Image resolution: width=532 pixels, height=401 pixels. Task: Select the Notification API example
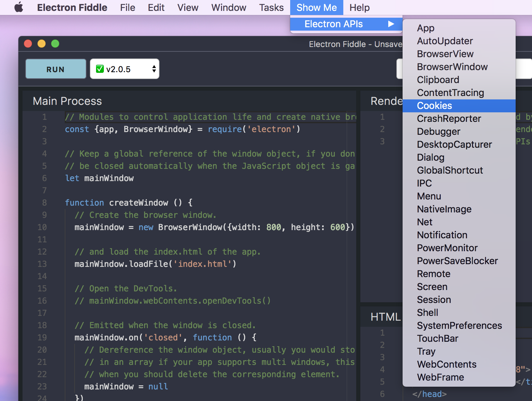coord(442,235)
